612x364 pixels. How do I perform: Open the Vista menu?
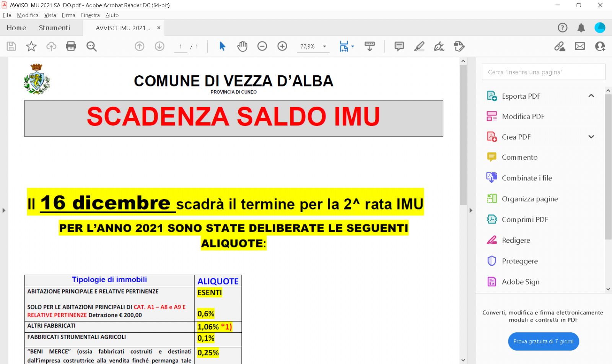50,15
